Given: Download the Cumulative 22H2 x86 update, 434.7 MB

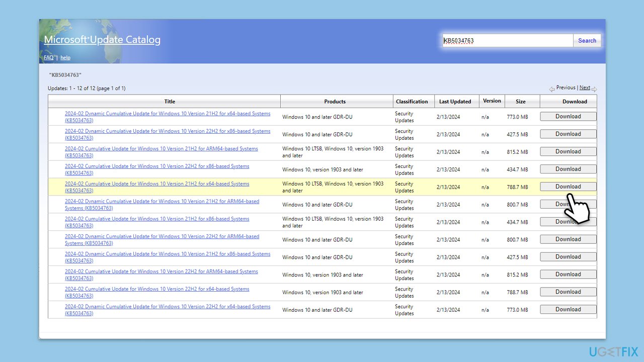Looking at the screenshot, I should (568, 169).
